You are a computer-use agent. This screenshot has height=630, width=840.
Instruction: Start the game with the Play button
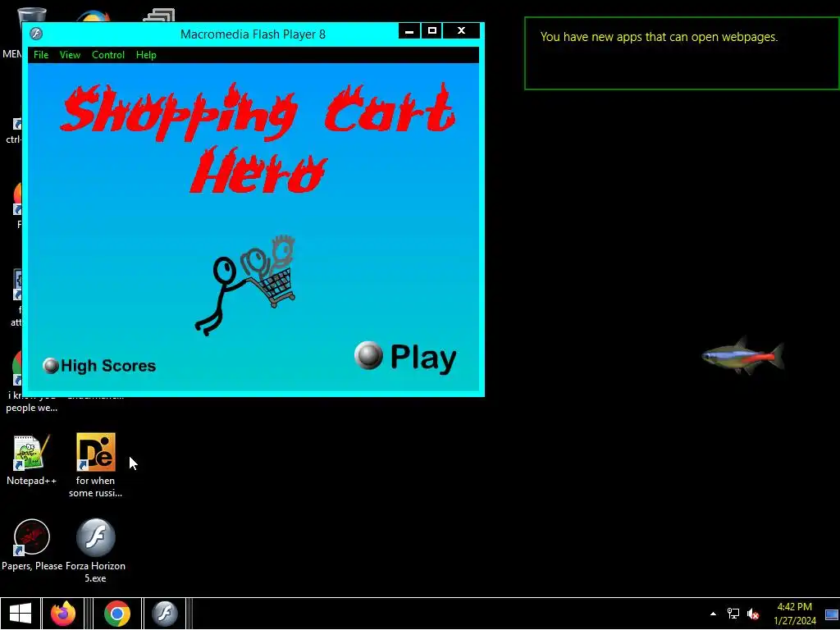tap(405, 356)
